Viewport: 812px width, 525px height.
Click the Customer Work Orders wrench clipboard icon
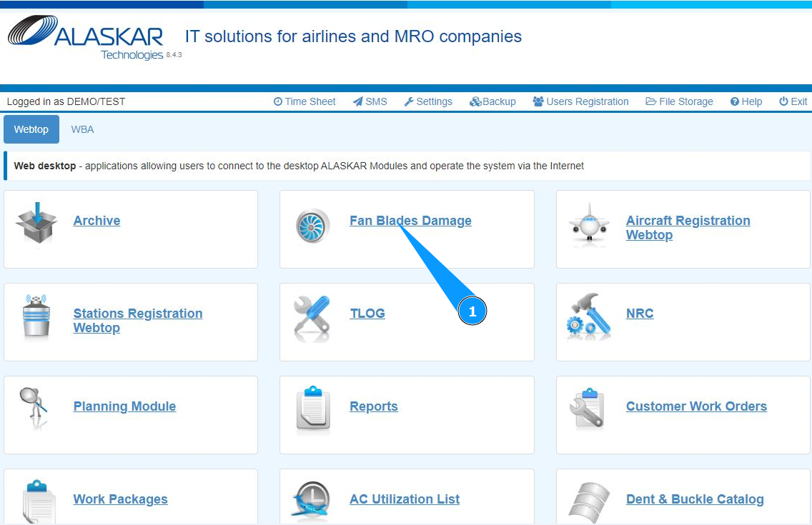click(x=588, y=408)
